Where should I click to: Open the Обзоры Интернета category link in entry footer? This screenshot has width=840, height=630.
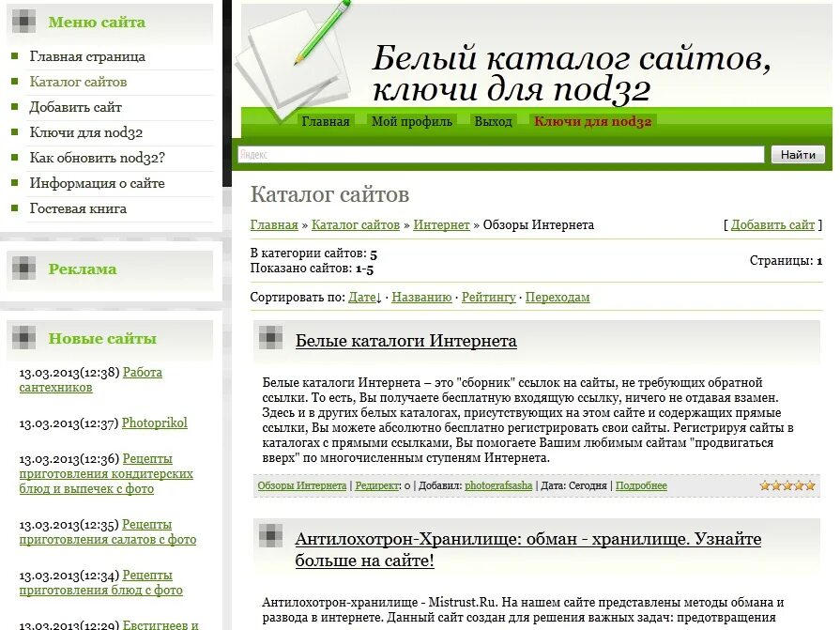point(302,486)
